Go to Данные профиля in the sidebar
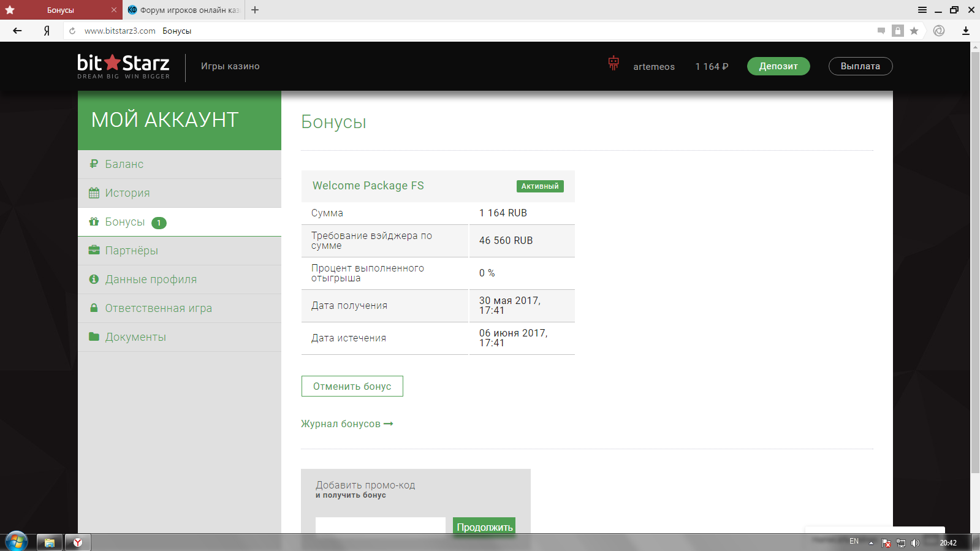Viewport: 980px width, 551px height. click(151, 279)
